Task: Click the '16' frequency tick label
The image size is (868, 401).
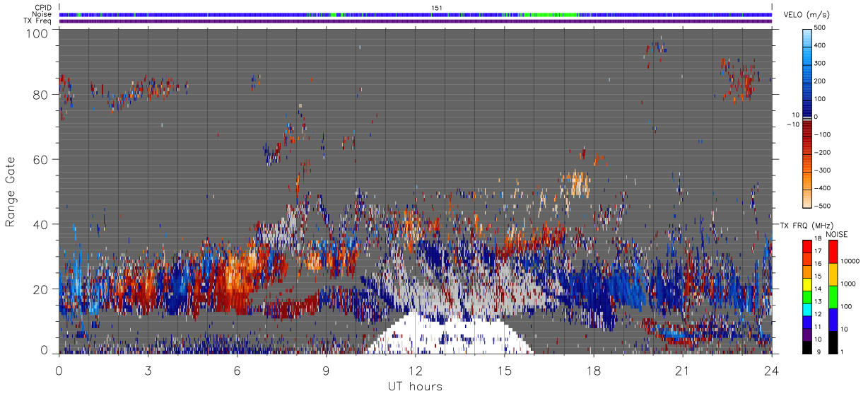Action: 818,265
